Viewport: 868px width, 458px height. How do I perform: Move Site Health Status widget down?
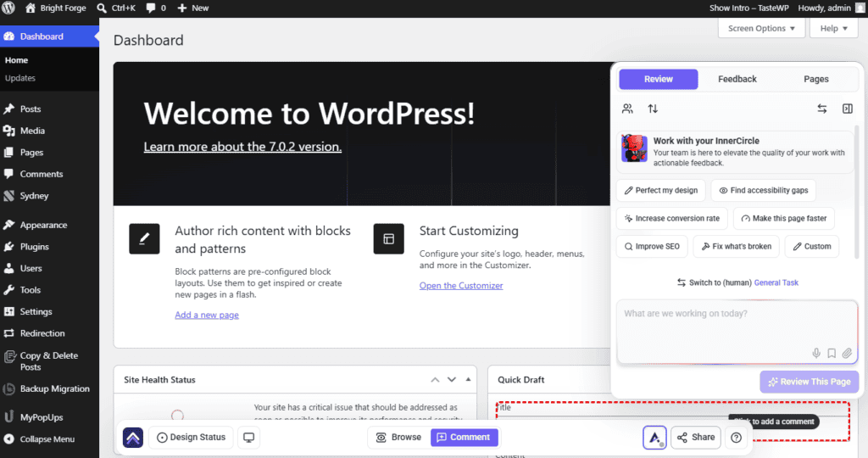tap(452, 379)
